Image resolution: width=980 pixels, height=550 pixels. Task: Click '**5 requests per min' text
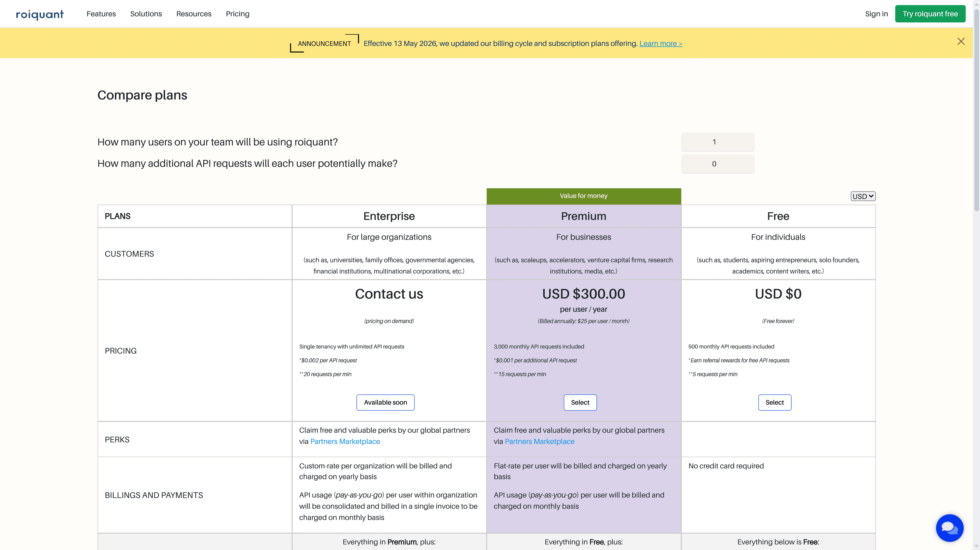click(713, 374)
